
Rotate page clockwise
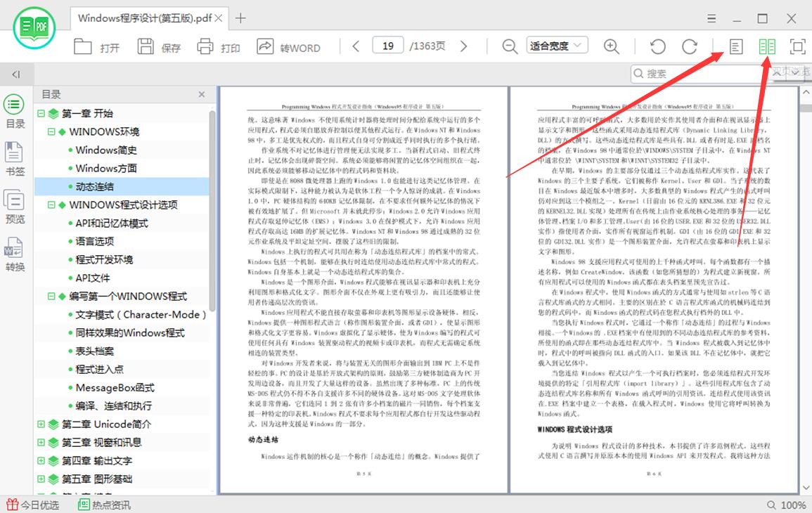tap(689, 46)
